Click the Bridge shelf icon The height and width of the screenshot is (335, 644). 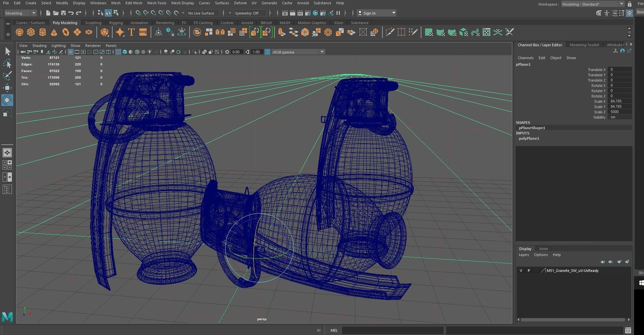pyautogui.click(x=293, y=32)
